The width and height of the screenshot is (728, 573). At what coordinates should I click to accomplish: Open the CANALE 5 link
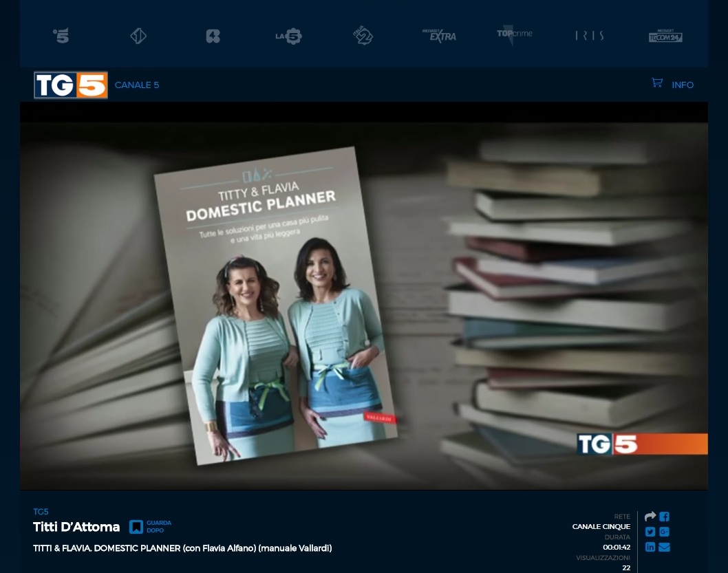pyautogui.click(x=137, y=85)
